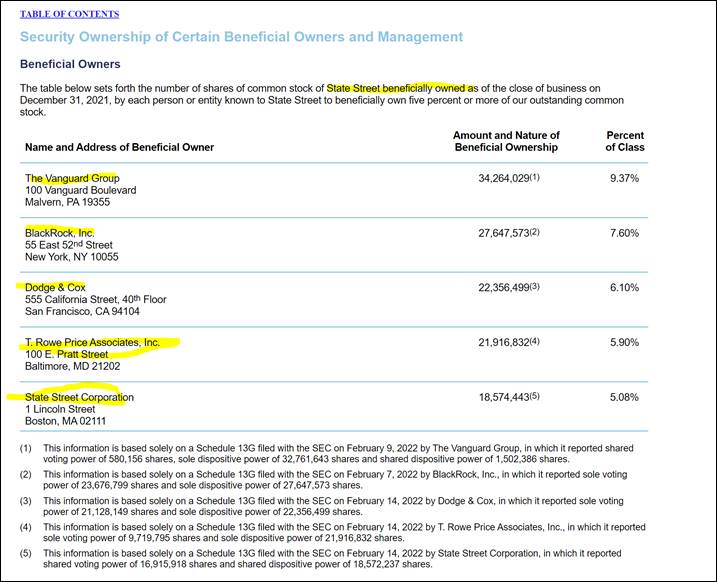Viewport: 717px width, 582px height.
Task: Select footnote marker (5) below the table
Action: click(x=26, y=554)
